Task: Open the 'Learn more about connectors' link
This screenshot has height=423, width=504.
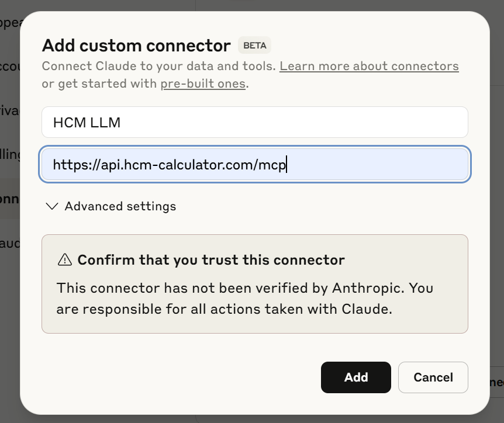Action: (x=368, y=66)
